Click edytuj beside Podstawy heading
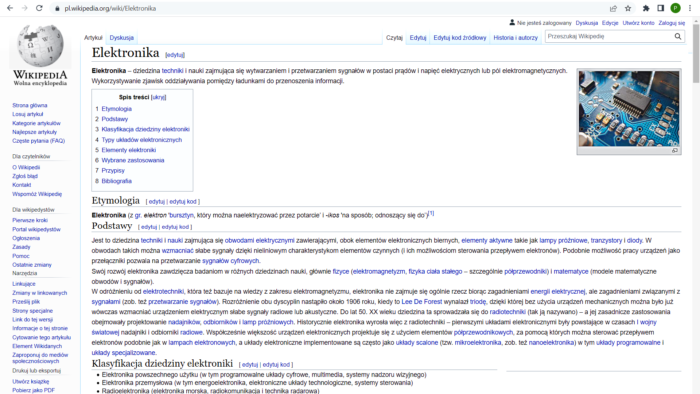 point(149,227)
